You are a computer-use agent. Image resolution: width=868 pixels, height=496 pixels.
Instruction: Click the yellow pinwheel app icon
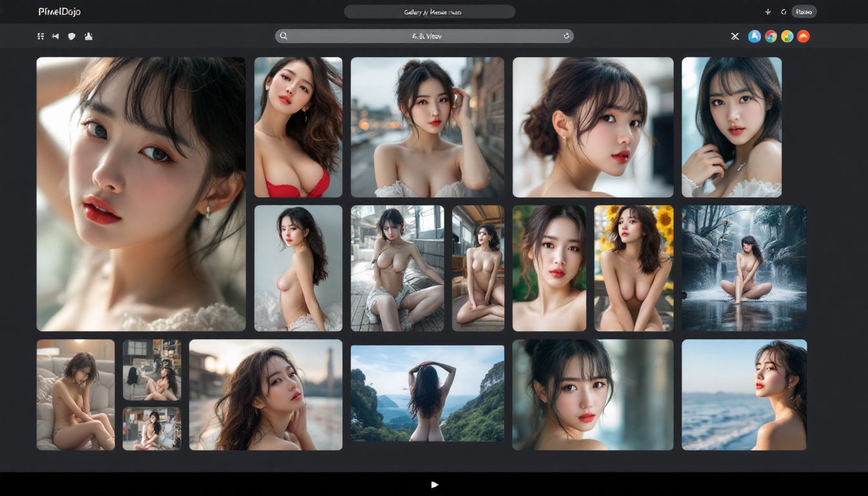coord(786,37)
